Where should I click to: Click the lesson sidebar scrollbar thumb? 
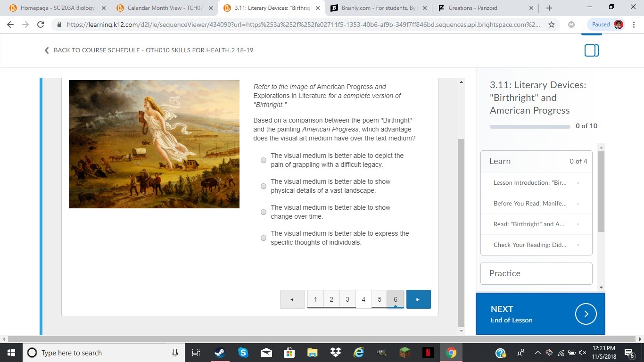point(601,191)
